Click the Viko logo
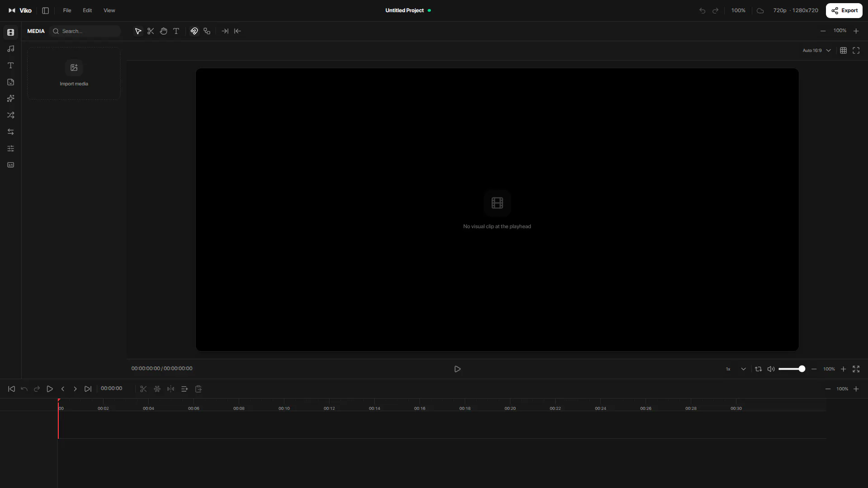The height and width of the screenshot is (488, 868). pyautogui.click(x=20, y=10)
